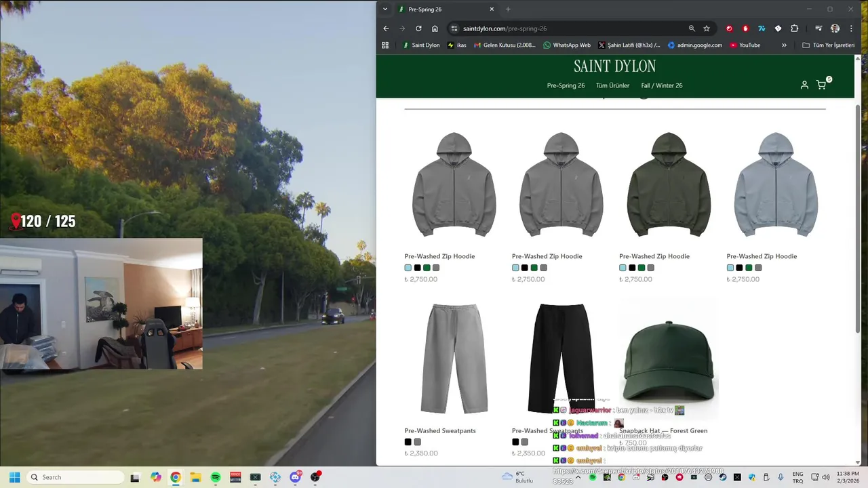The height and width of the screenshot is (488, 868).
Task: Click the browser home icon
Action: click(435, 28)
